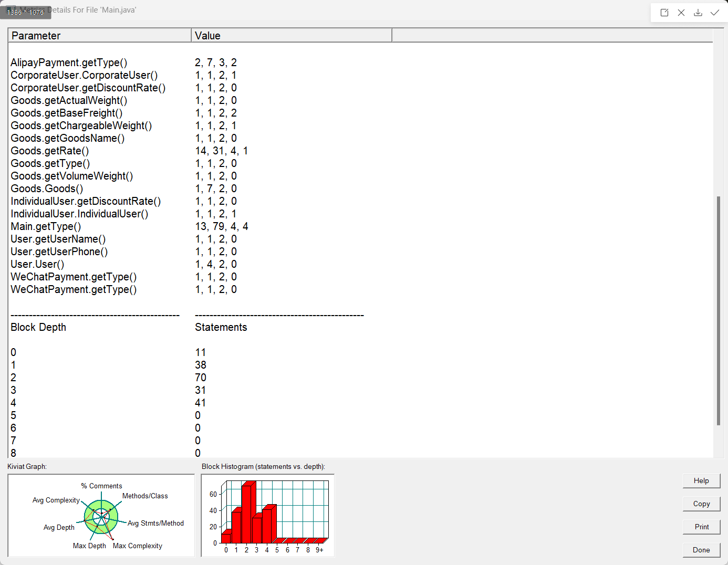Click the Statements heading
The image size is (728, 565).
click(x=221, y=327)
